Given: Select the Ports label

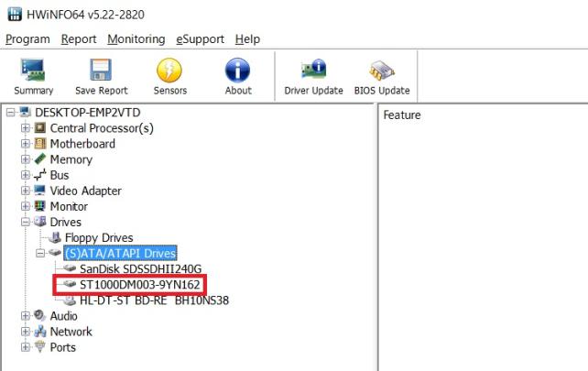Looking at the screenshot, I should [62, 347].
